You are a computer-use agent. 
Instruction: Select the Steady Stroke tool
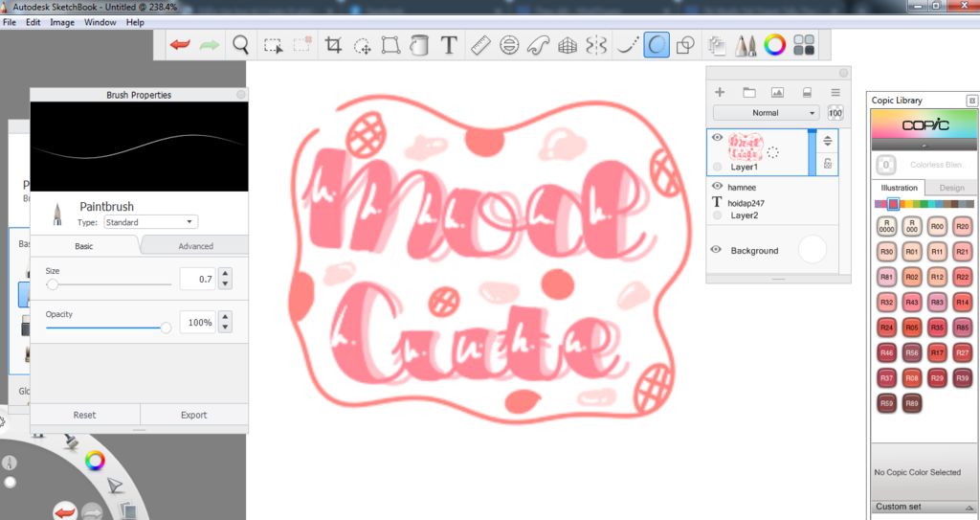click(628, 45)
